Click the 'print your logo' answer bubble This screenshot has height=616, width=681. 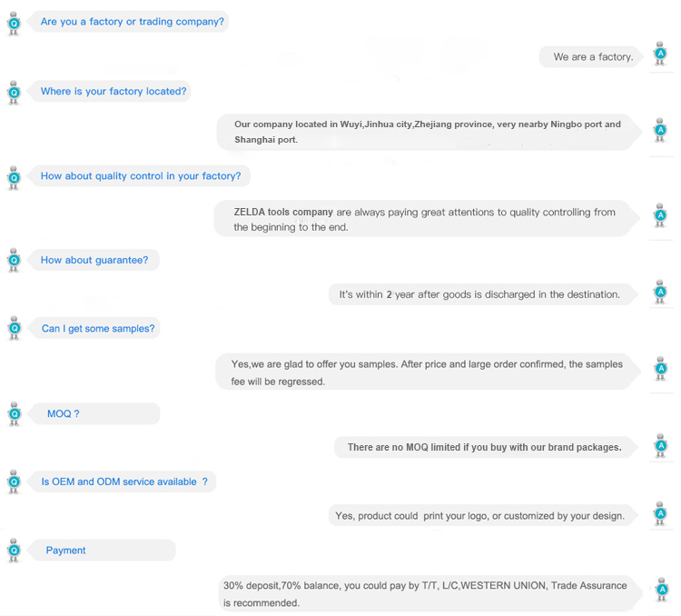(x=480, y=515)
